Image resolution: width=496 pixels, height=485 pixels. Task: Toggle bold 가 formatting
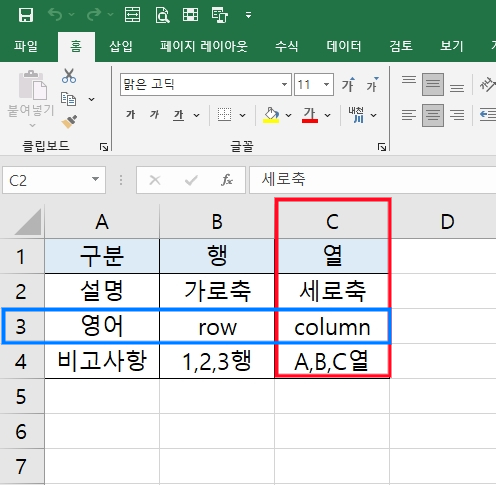pyautogui.click(x=130, y=115)
